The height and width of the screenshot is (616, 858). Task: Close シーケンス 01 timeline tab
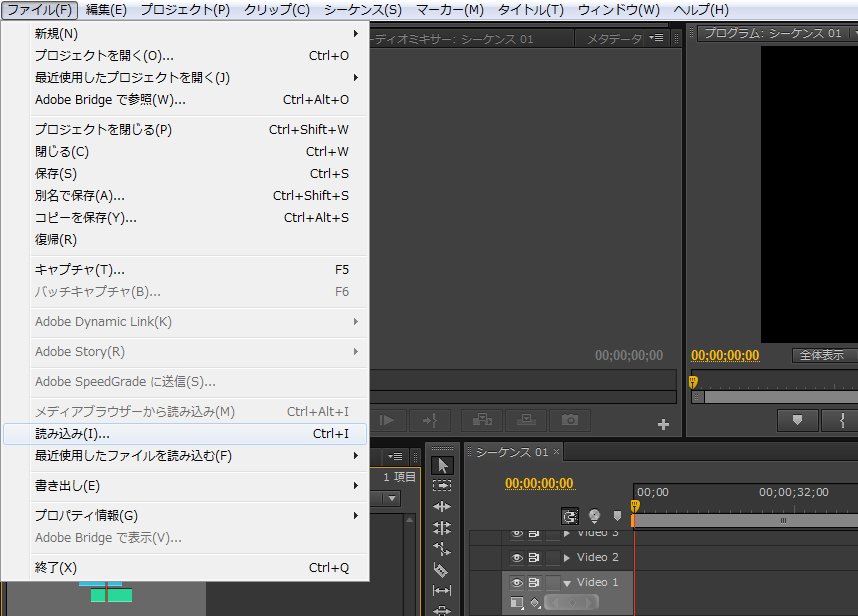pyautogui.click(x=556, y=451)
